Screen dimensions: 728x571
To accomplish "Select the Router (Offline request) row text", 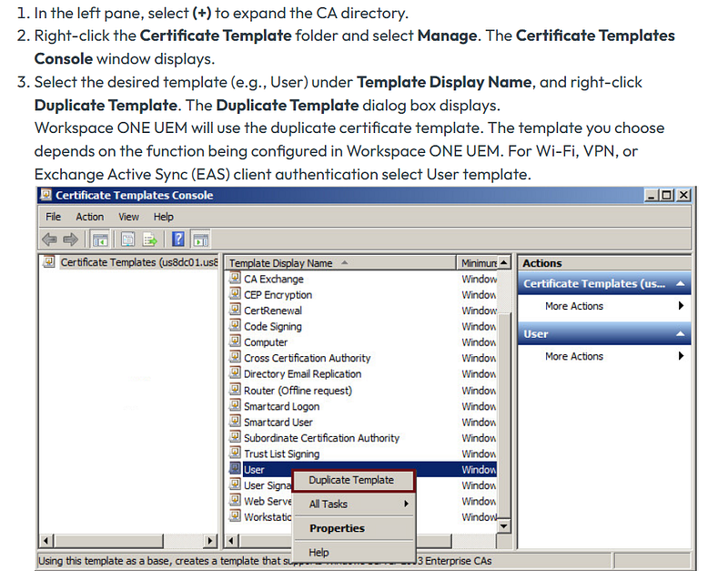I will (x=298, y=390).
